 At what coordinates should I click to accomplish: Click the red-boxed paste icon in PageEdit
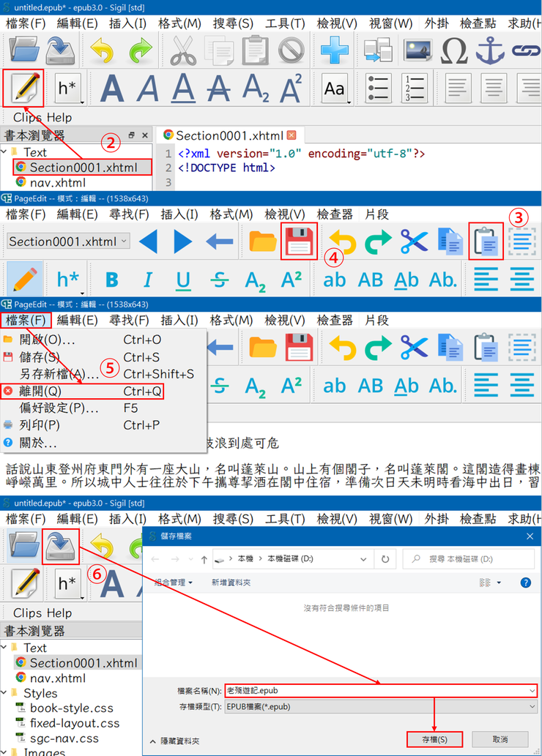(x=486, y=242)
